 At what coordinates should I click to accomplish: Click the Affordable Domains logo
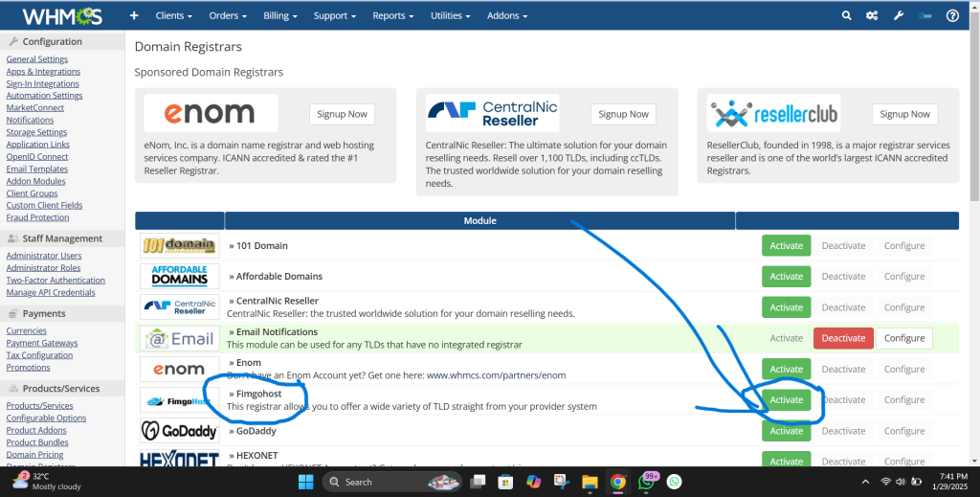(x=179, y=277)
